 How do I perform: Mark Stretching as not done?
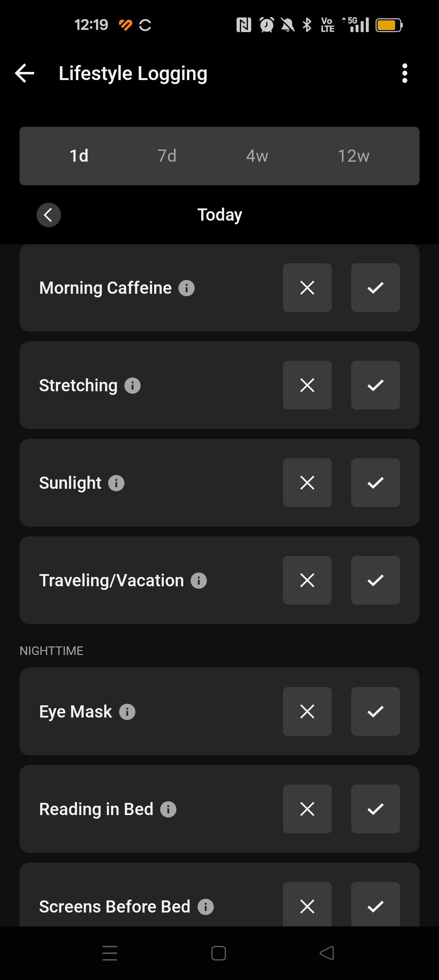pyautogui.click(x=307, y=385)
